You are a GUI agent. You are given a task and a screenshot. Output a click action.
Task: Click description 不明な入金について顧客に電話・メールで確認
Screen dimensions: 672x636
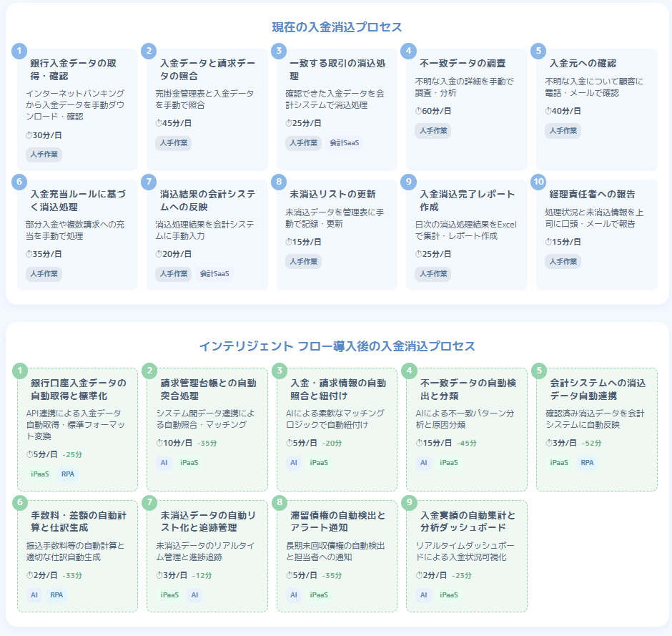594,87
